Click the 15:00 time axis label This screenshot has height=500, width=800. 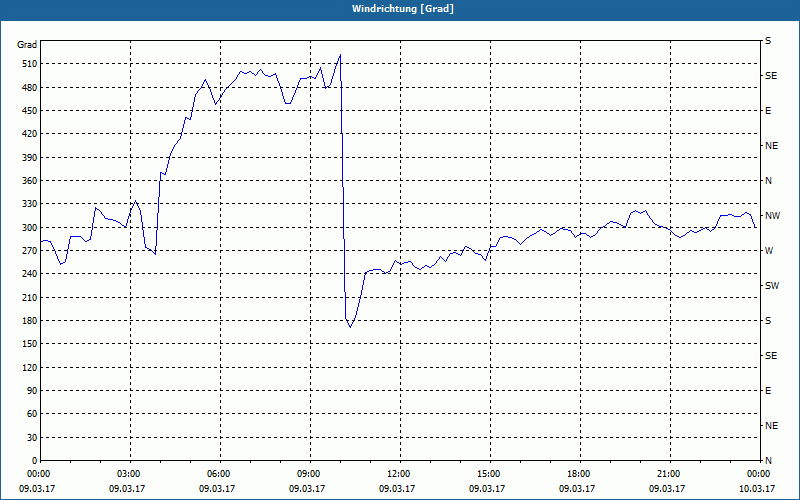[x=490, y=474]
